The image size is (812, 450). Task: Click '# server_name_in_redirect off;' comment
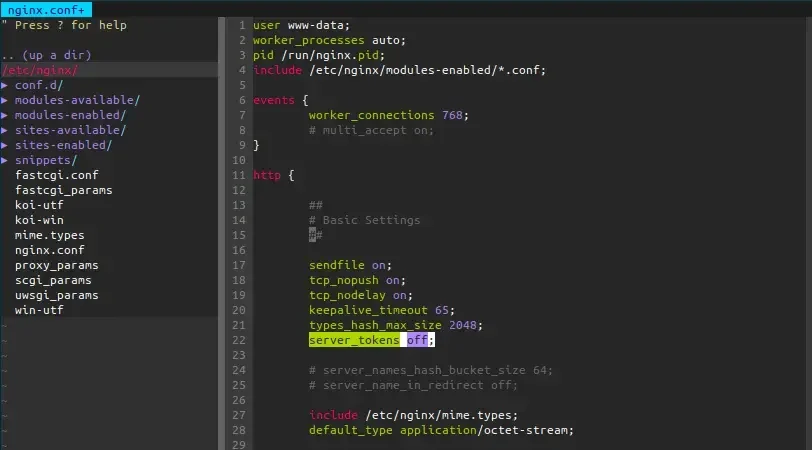tap(413, 385)
